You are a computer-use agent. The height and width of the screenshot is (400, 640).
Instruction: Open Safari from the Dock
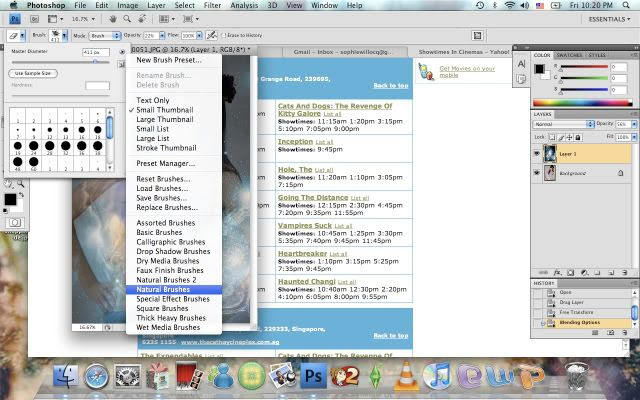(96, 376)
